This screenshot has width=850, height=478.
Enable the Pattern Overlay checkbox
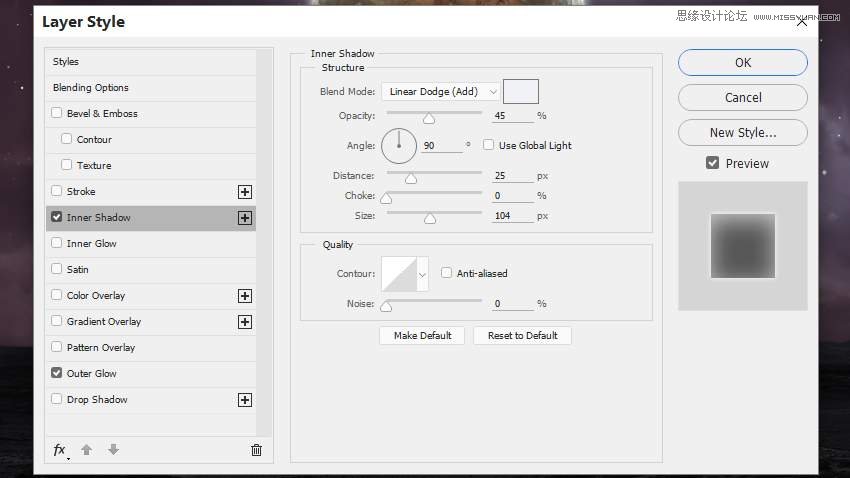click(56, 347)
